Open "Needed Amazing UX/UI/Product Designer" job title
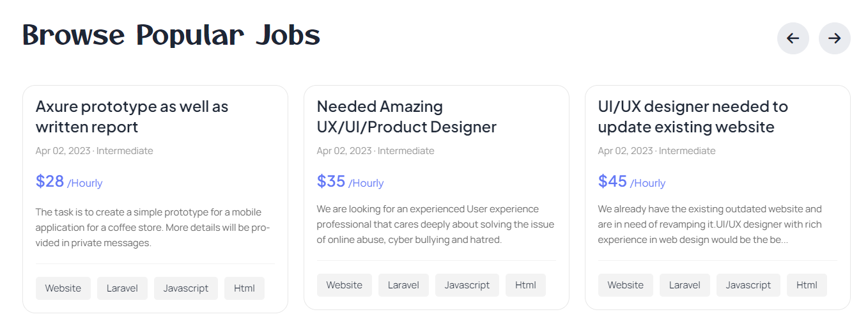Image resolution: width=868 pixels, height=328 pixels. (x=407, y=116)
